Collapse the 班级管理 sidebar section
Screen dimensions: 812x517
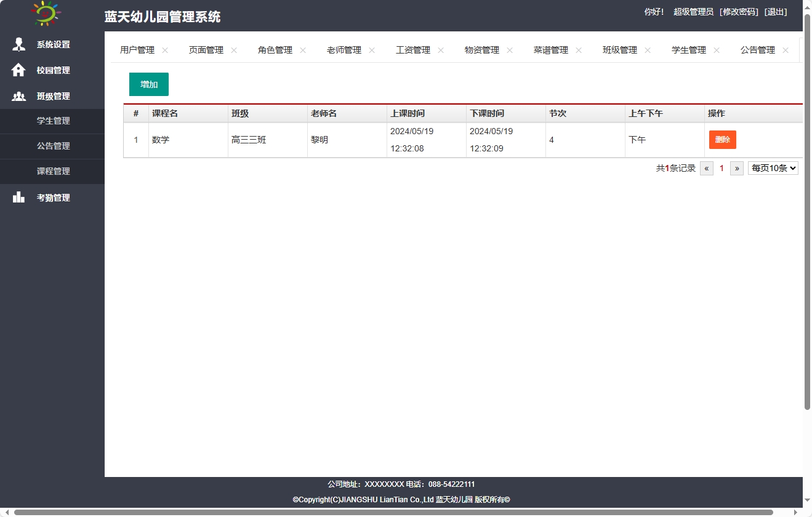54,96
